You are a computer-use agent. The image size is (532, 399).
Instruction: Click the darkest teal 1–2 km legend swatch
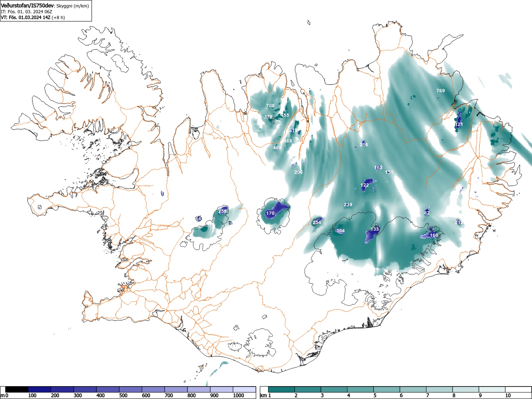282,389
